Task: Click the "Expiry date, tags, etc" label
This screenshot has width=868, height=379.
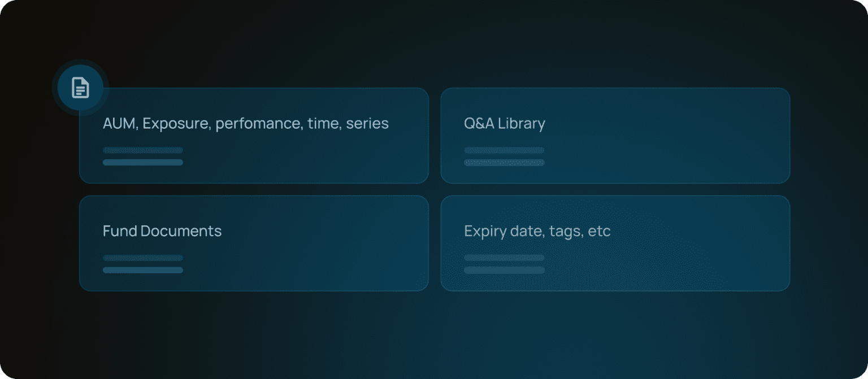Action: tap(537, 231)
